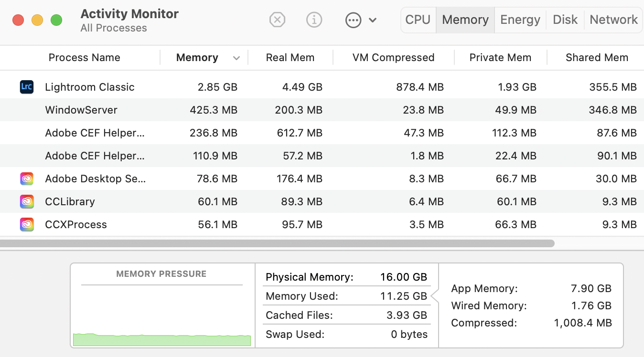Screen dimensions: 644x357
Task: Zoom the window with the green button
Action: pos(56,20)
